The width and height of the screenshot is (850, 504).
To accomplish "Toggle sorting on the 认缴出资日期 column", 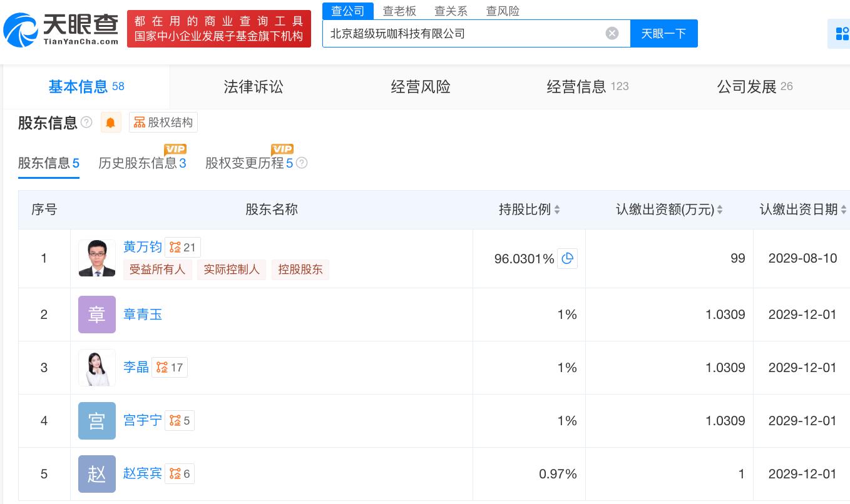I will click(844, 209).
